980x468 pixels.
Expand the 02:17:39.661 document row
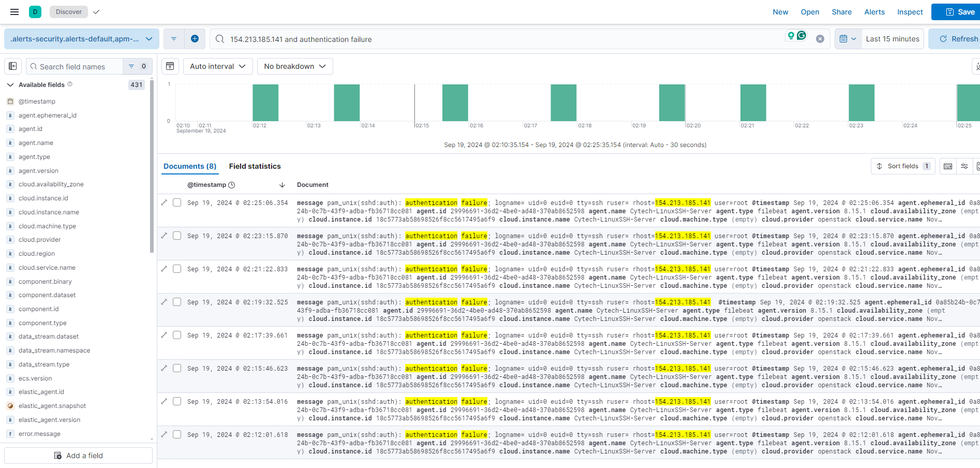(164, 335)
